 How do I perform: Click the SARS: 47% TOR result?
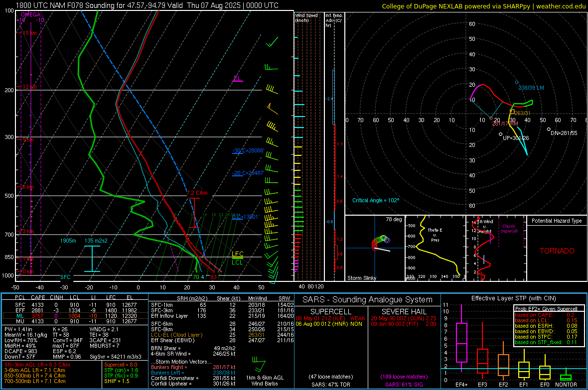pyautogui.click(x=331, y=385)
